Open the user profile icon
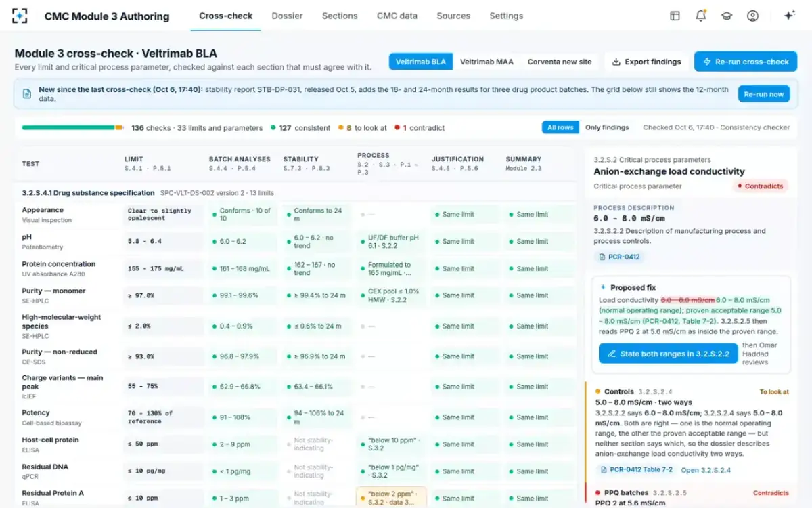Viewport: 812px width, 508px height. tap(752, 16)
